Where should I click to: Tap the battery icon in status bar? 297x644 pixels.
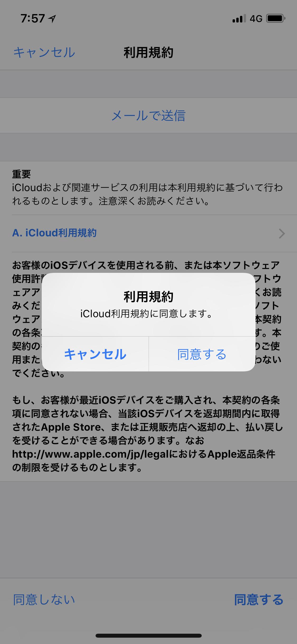pyautogui.click(x=276, y=19)
